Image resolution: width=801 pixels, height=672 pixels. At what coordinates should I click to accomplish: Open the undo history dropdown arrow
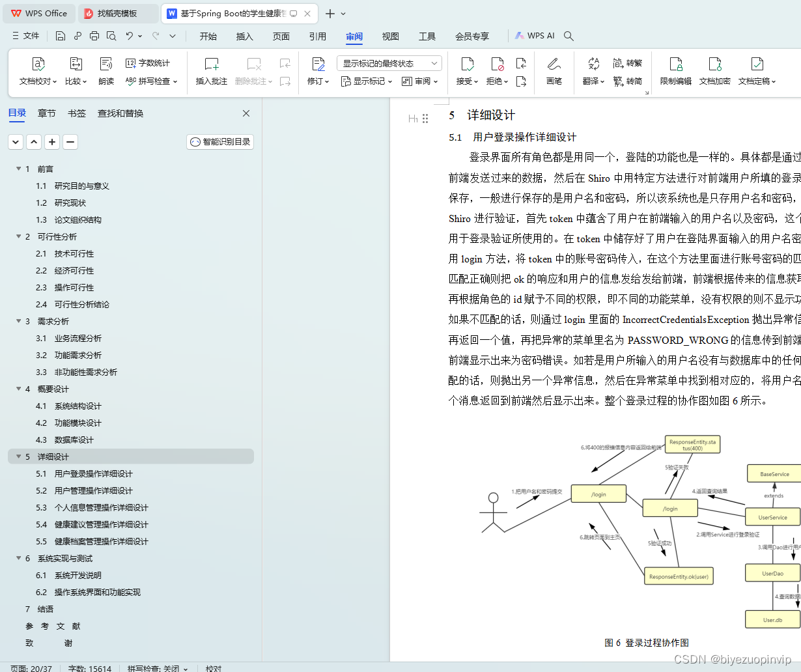(140, 36)
